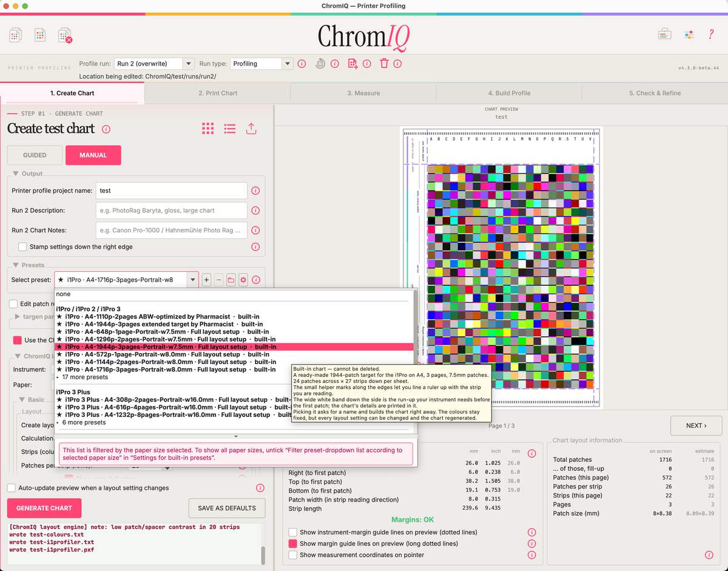Screen dimensions: 728x571
Task: Collapse the Basic section
Action: (x=22, y=400)
